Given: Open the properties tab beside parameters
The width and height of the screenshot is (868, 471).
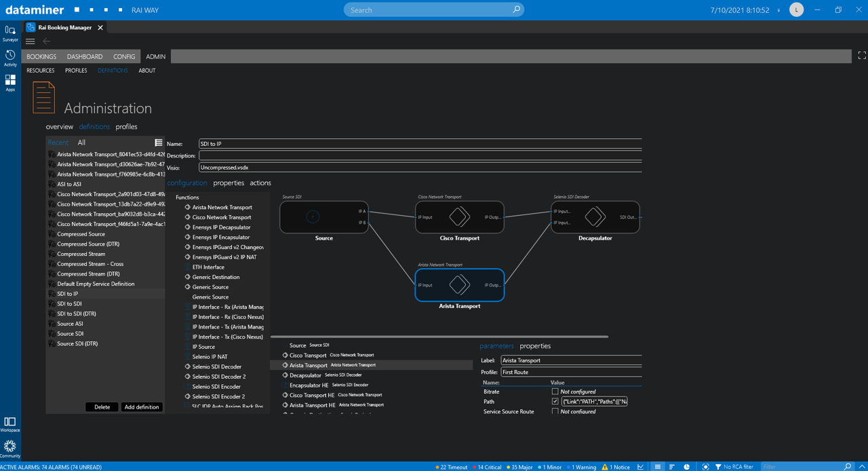Looking at the screenshot, I should 535,346.
